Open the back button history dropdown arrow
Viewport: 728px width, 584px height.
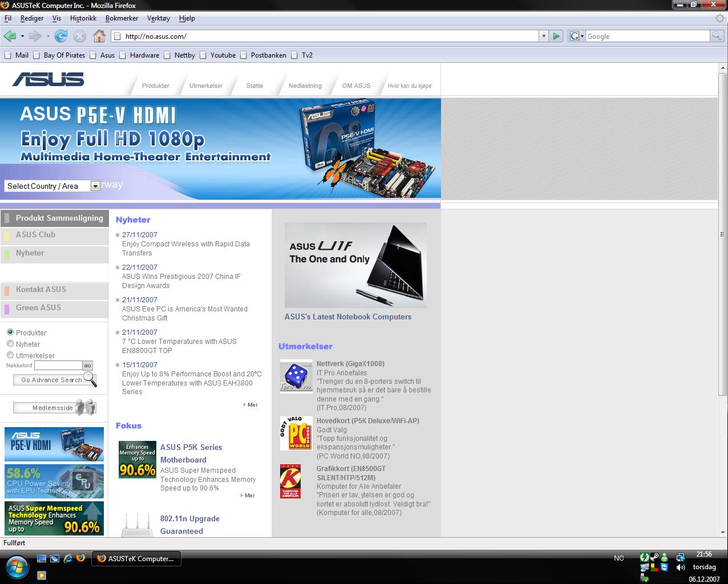[22, 36]
